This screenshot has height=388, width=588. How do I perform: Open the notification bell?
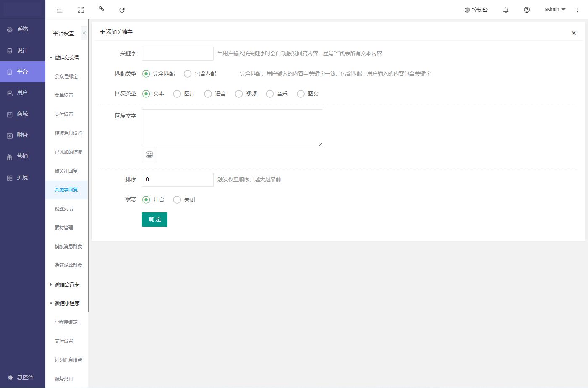coord(506,10)
